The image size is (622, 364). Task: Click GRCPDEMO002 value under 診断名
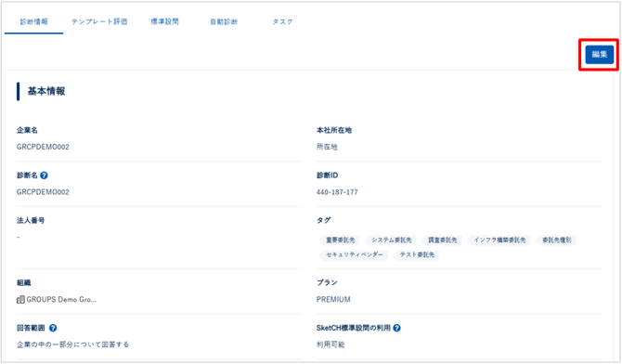(43, 192)
